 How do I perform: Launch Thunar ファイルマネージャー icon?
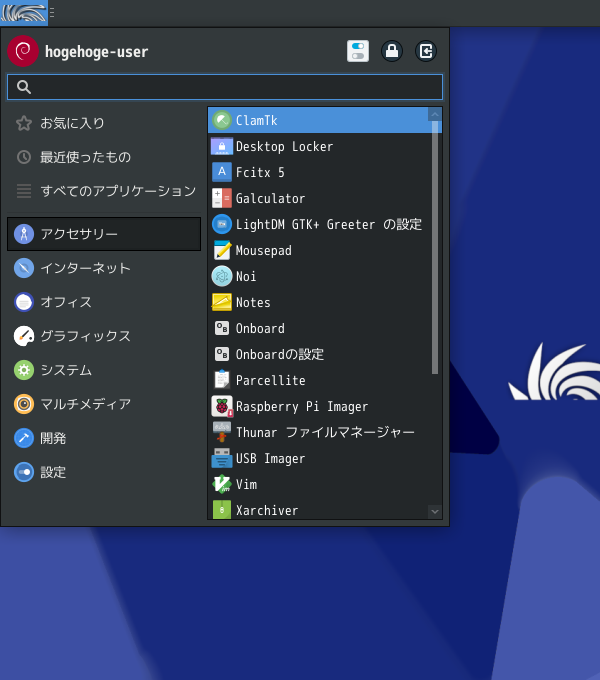[x=222, y=432]
